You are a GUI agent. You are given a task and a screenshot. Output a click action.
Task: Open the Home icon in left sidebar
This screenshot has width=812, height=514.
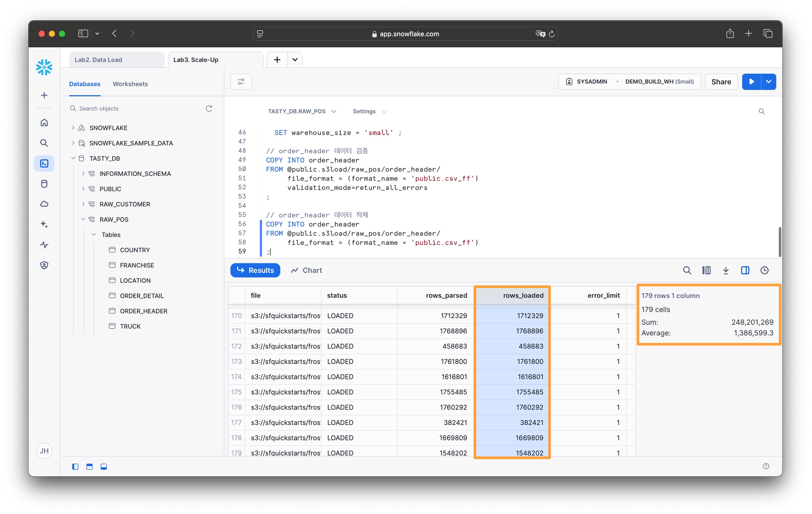tap(44, 123)
